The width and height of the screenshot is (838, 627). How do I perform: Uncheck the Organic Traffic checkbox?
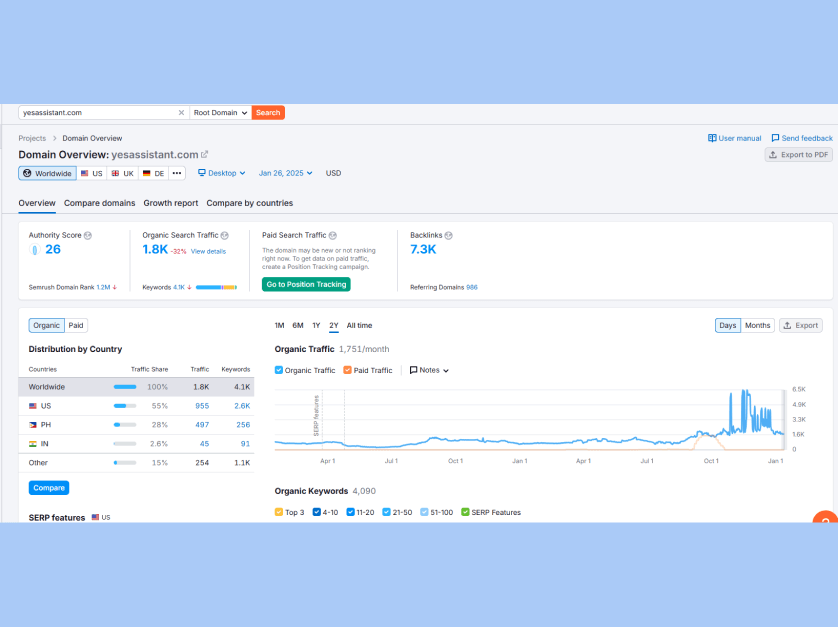pos(279,370)
